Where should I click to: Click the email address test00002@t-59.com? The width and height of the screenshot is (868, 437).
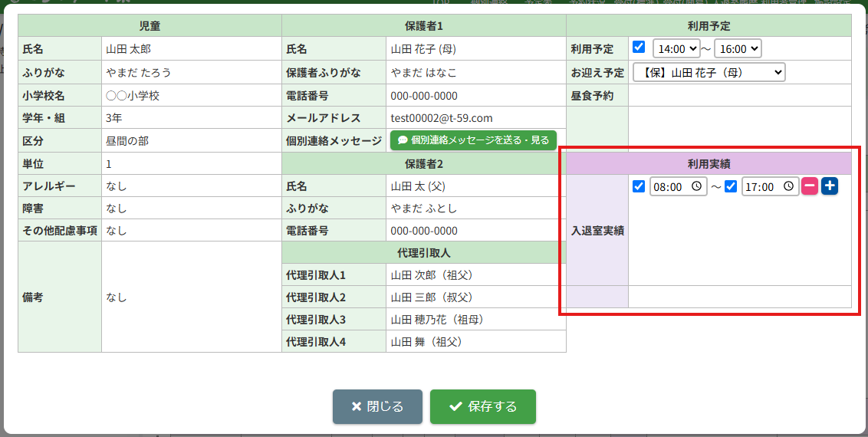[x=442, y=118]
